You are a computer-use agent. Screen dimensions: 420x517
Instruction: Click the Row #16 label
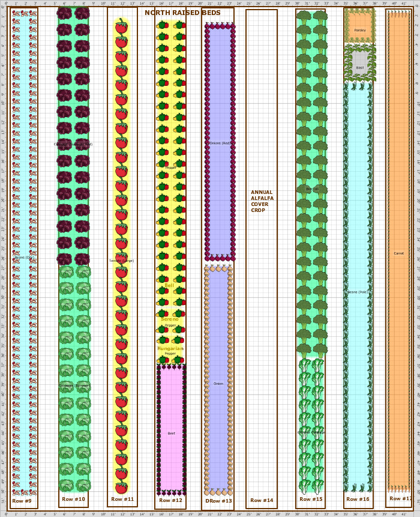tap(358, 499)
